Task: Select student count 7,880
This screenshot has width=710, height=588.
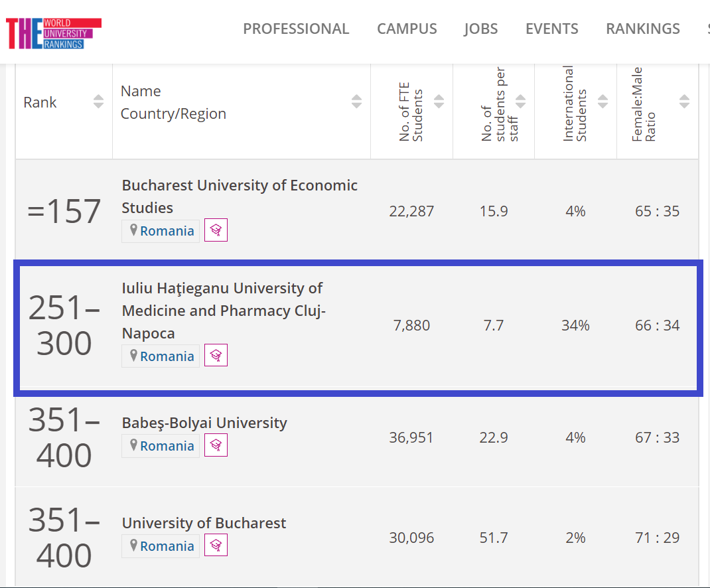Action: (411, 325)
